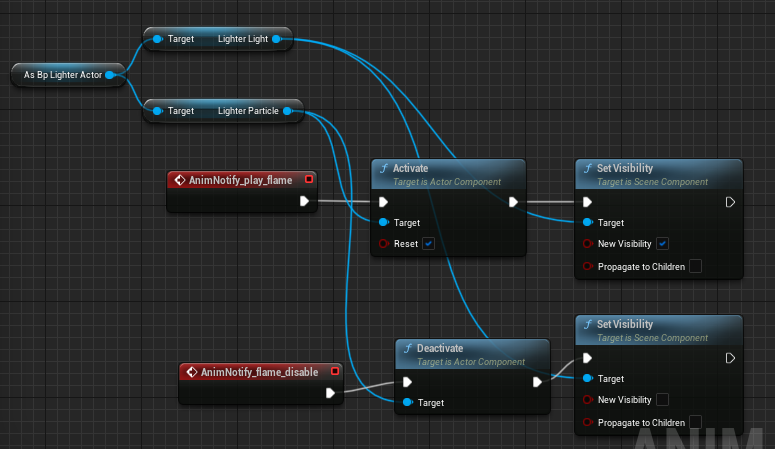Click function icon on Deactivate node
The image size is (775, 449).
408,348
